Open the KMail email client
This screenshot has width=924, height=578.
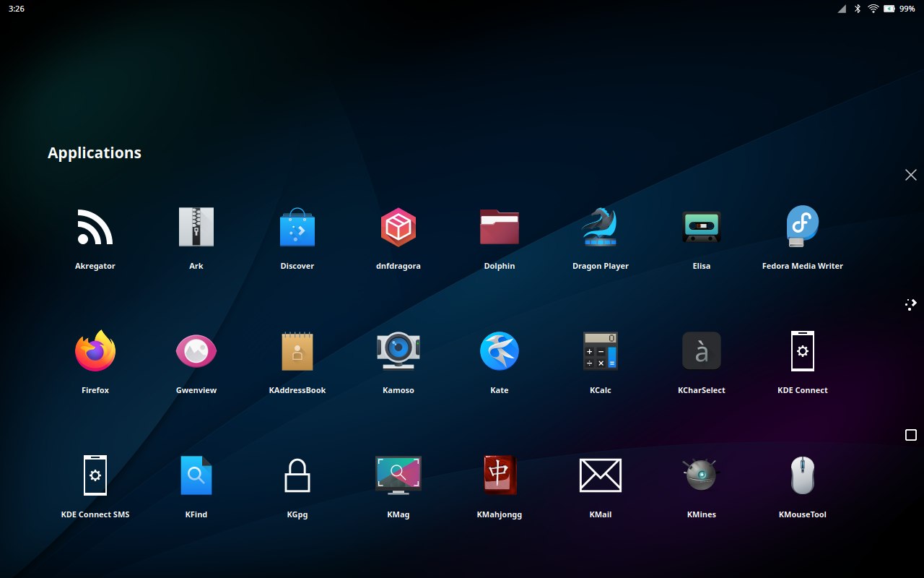point(601,475)
